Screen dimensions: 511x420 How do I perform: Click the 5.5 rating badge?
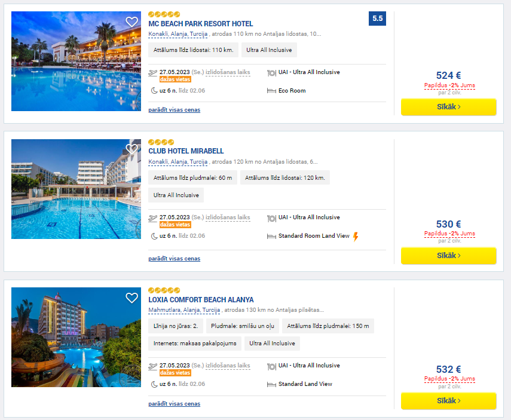(x=377, y=19)
